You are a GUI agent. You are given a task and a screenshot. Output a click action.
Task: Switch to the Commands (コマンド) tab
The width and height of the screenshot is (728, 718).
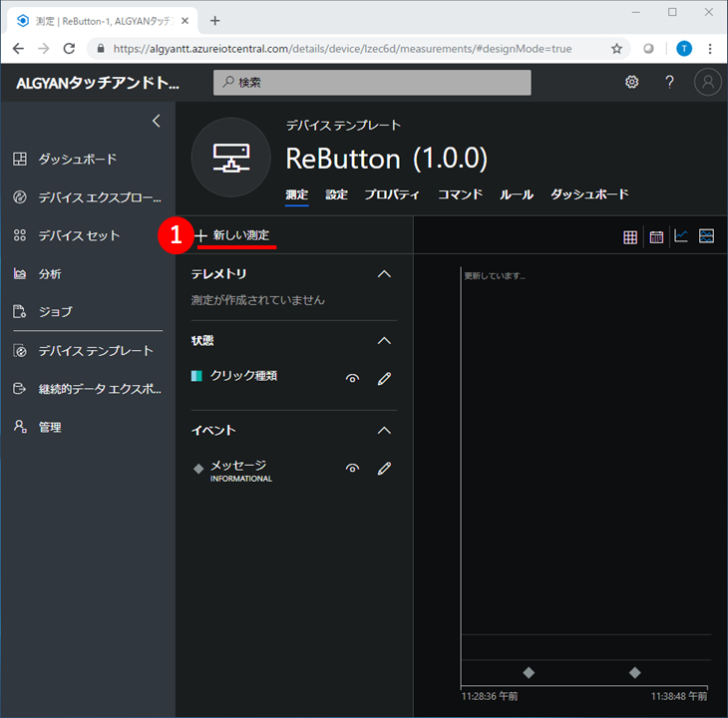[x=460, y=194]
